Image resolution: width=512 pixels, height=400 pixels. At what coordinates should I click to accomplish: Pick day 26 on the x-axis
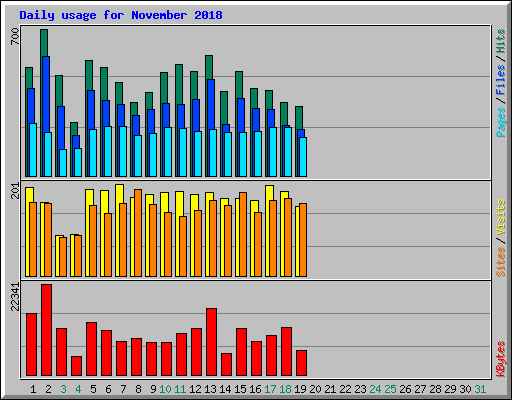(x=405, y=389)
